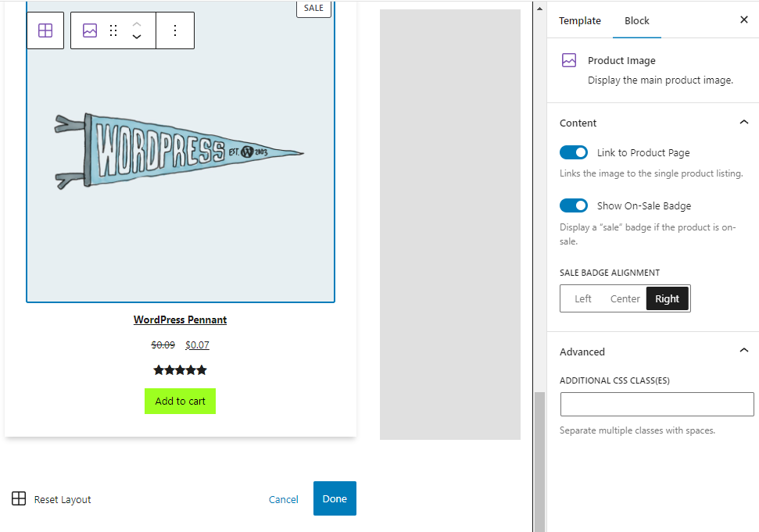Image resolution: width=759 pixels, height=532 pixels.
Task: Open block options via three-dot icon
Action: point(174,30)
